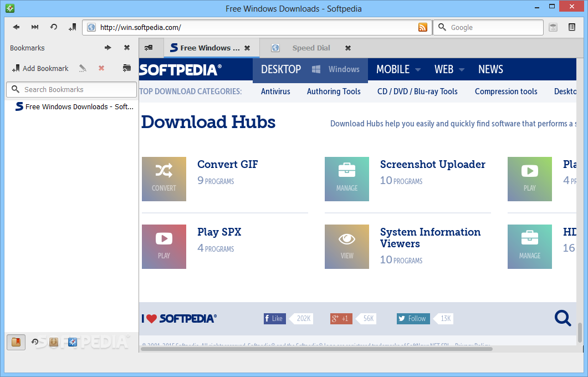Click the MANAGE thumbnail in second row

tap(529, 247)
